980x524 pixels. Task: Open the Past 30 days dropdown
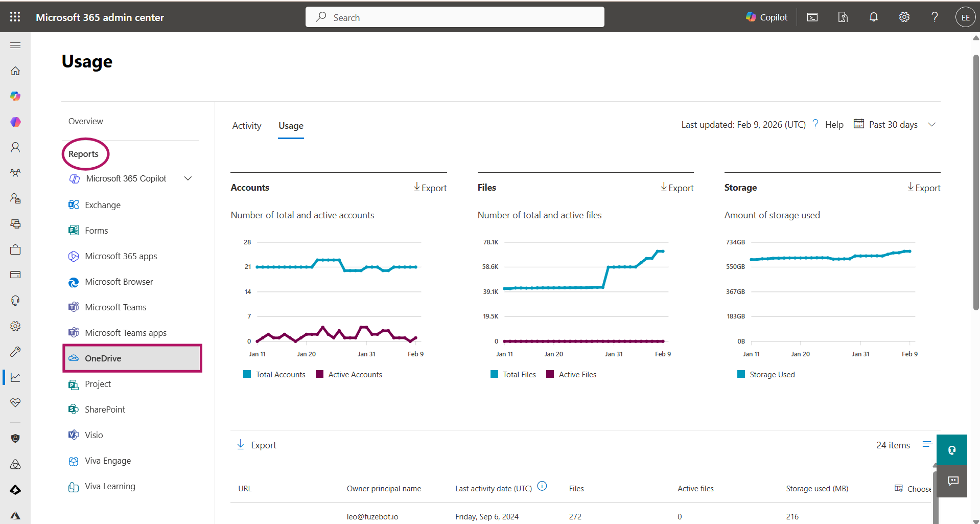(x=895, y=124)
